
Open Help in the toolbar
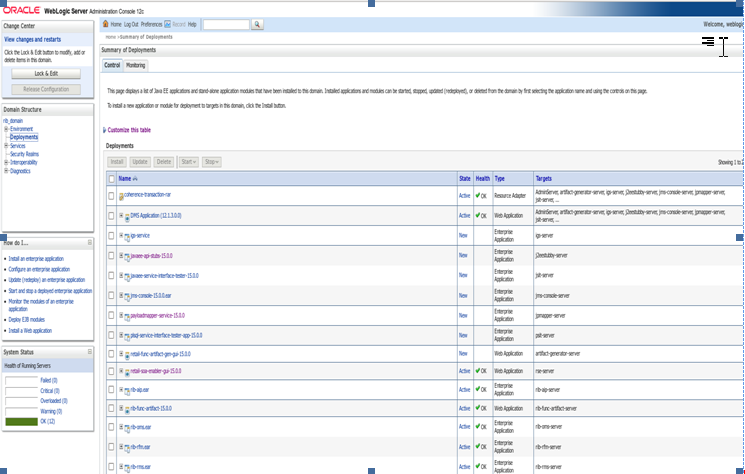(x=192, y=24)
